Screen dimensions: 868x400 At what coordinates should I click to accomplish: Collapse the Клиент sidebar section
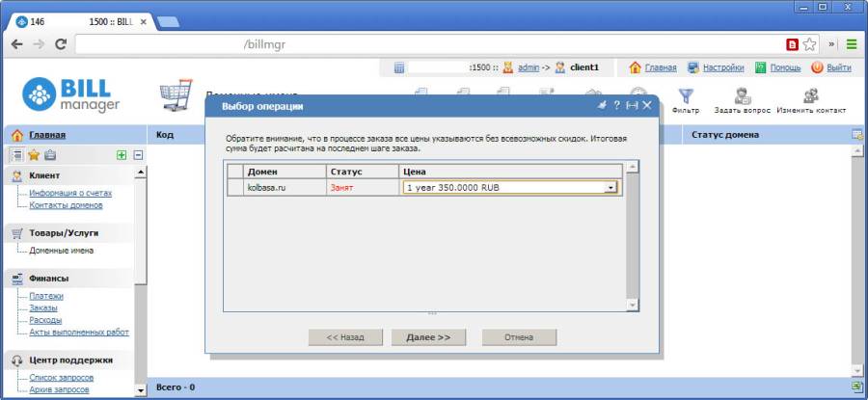tap(68, 175)
